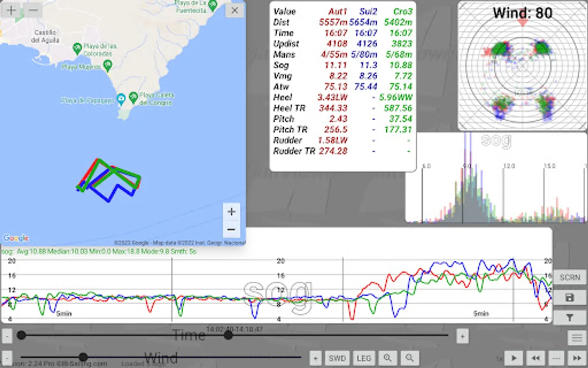This screenshot has width=588, height=368.
Task: Zoom out the Google map using minus
Action: click(x=231, y=229)
